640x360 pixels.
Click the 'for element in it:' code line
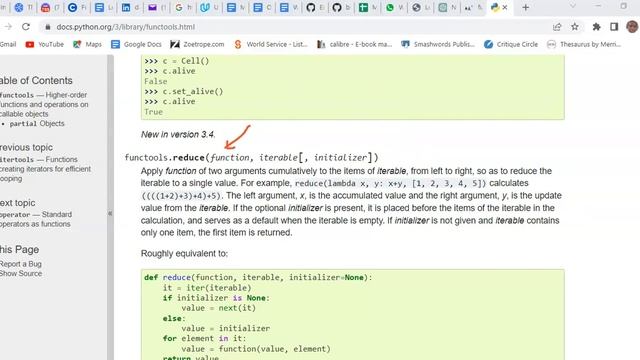[204, 339]
